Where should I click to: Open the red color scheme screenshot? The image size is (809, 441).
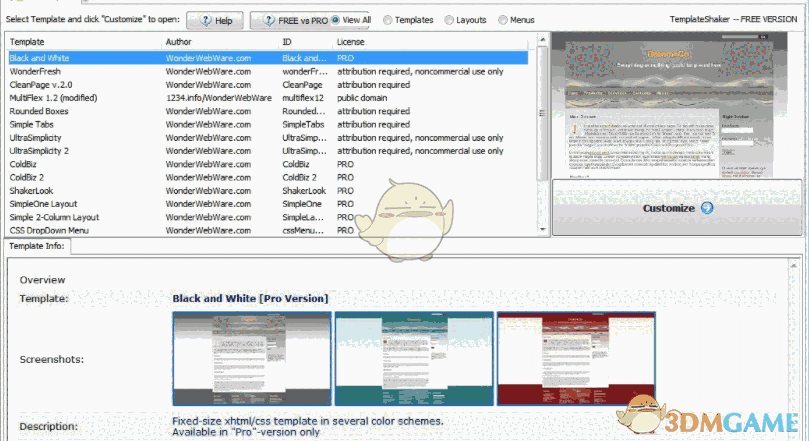[x=576, y=357]
